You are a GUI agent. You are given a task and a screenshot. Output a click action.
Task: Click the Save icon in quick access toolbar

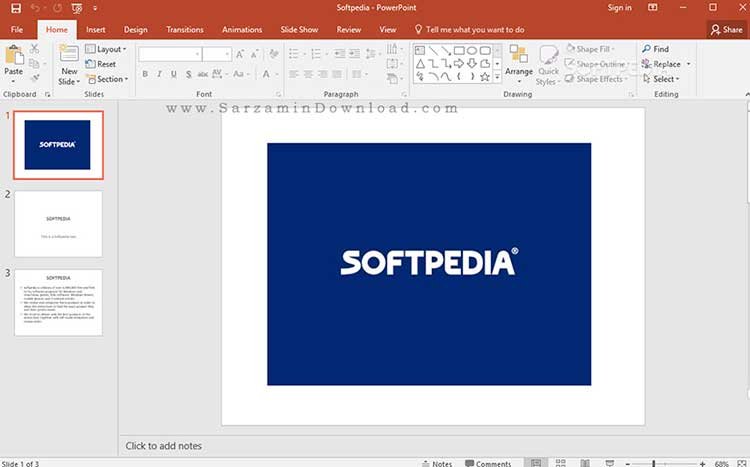tap(16, 8)
